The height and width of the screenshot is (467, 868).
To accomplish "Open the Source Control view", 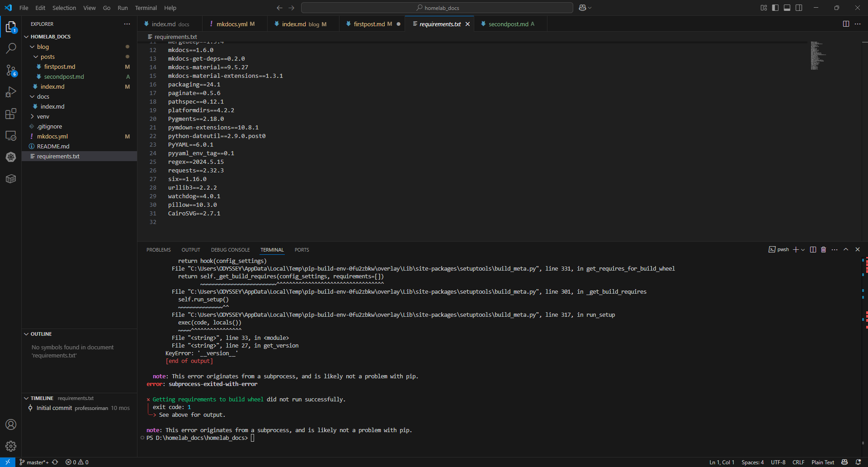I will (11, 70).
